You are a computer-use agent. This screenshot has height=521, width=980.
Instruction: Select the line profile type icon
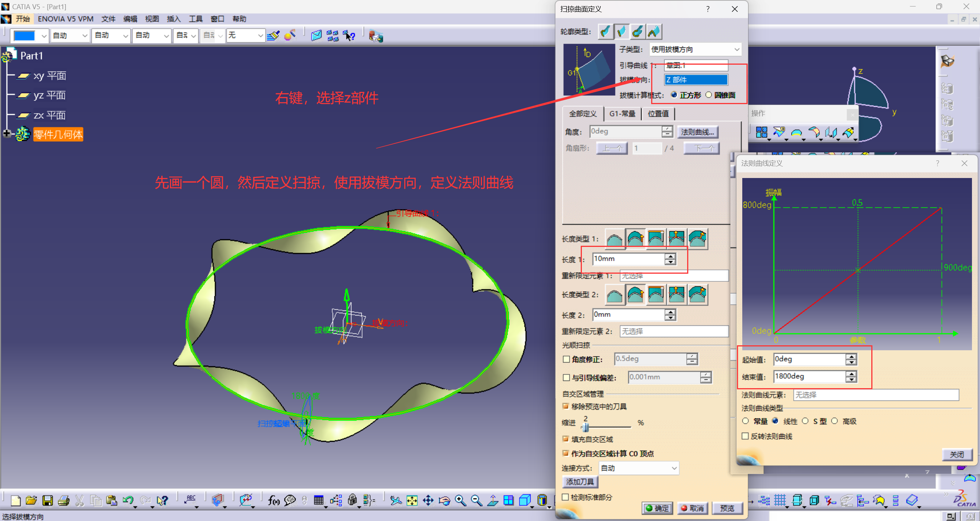(x=622, y=31)
